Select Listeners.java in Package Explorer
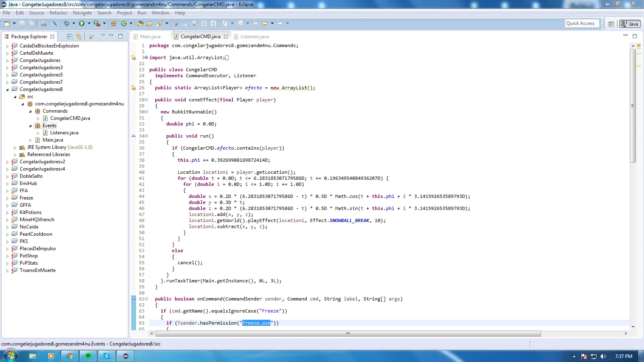 tap(64, 133)
